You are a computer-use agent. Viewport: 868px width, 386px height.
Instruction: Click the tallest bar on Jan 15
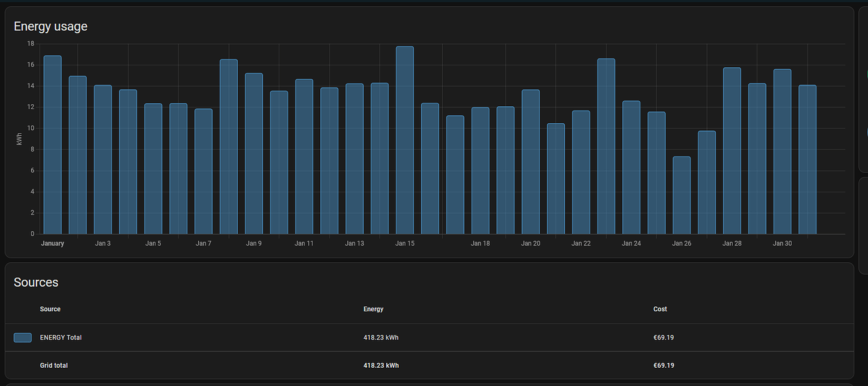point(404,140)
